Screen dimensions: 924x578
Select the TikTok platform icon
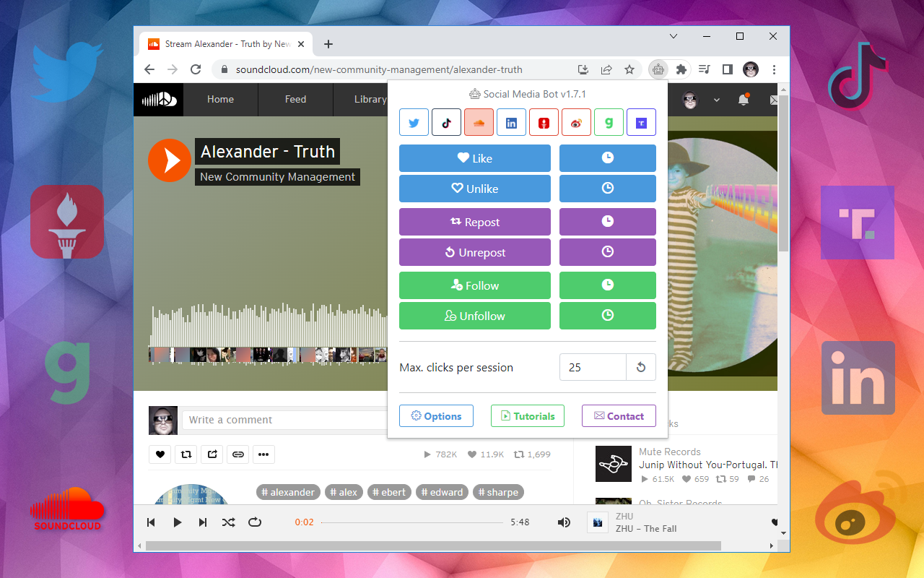pos(446,122)
